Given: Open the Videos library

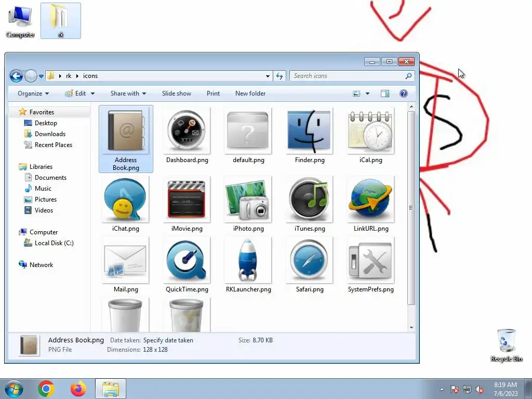Looking at the screenshot, I should click(x=44, y=210).
